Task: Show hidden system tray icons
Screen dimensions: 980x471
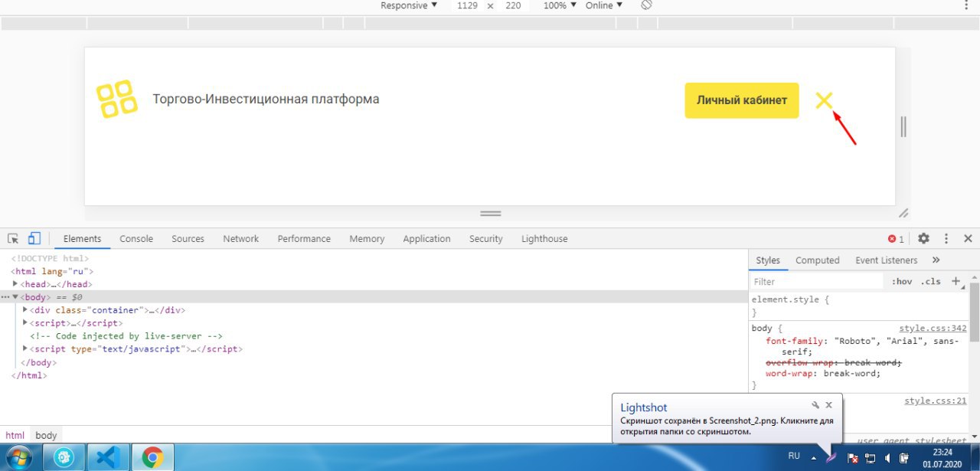Action: [x=814, y=458]
